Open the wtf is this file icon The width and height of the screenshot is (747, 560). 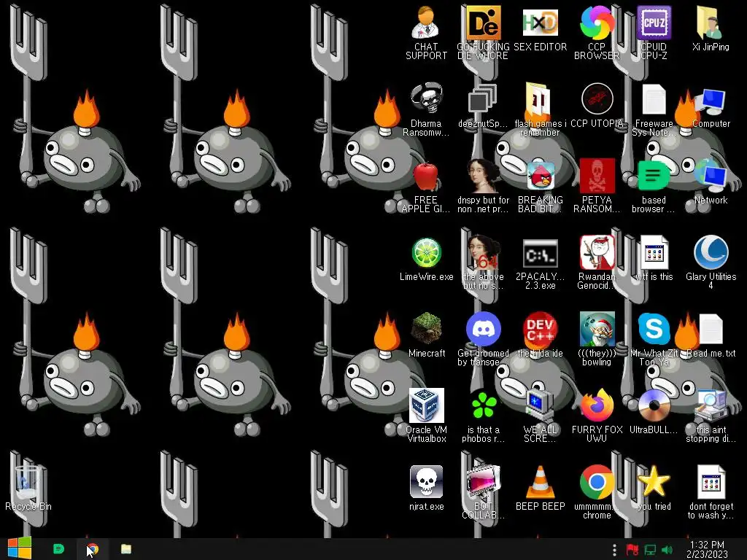pyautogui.click(x=654, y=253)
